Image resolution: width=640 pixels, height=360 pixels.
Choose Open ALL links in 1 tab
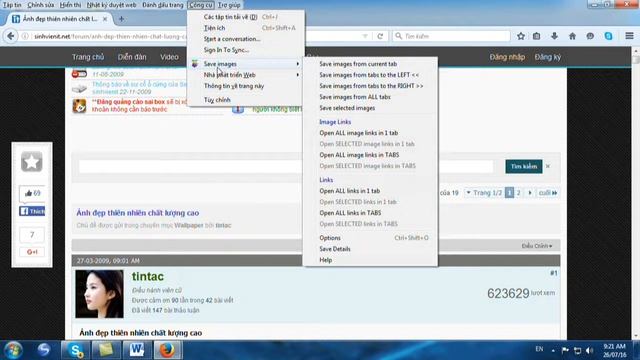click(x=349, y=191)
